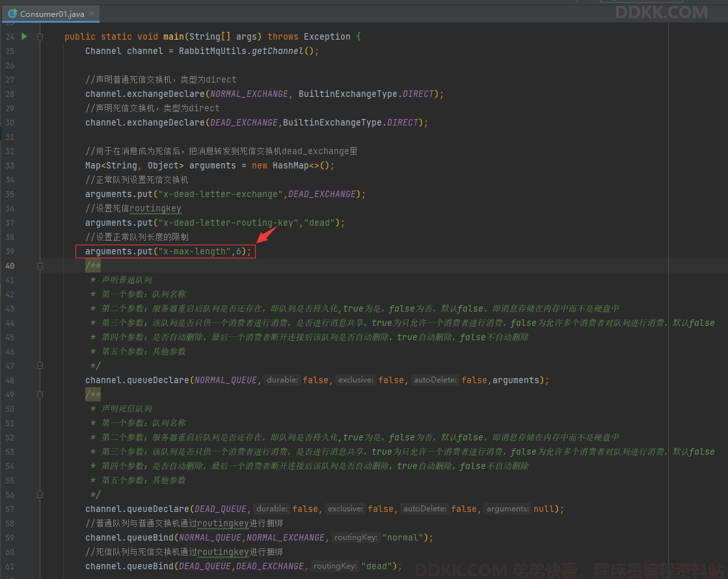Click "x-dead-letter-exchange" string on line 35
Viewport: 728px width, 579px height.
[x=221, y=194]
